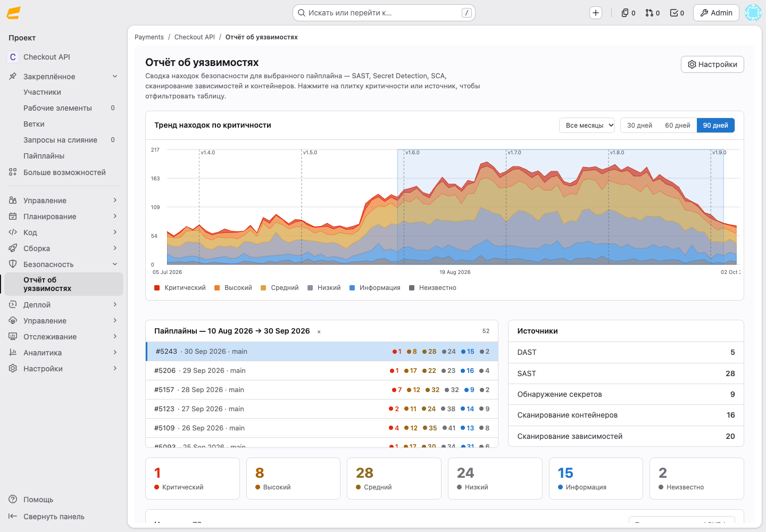Filter by the Высокий severity tile

293,478
